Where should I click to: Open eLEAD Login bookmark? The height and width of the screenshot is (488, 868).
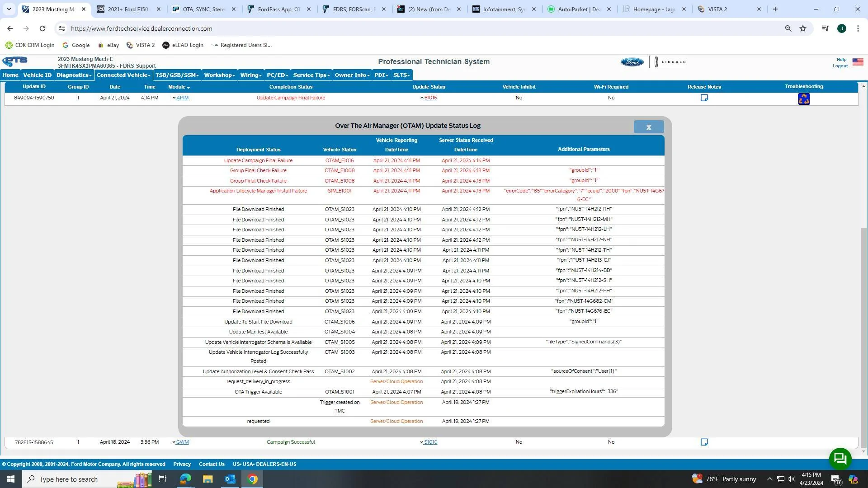coord(183,45)
